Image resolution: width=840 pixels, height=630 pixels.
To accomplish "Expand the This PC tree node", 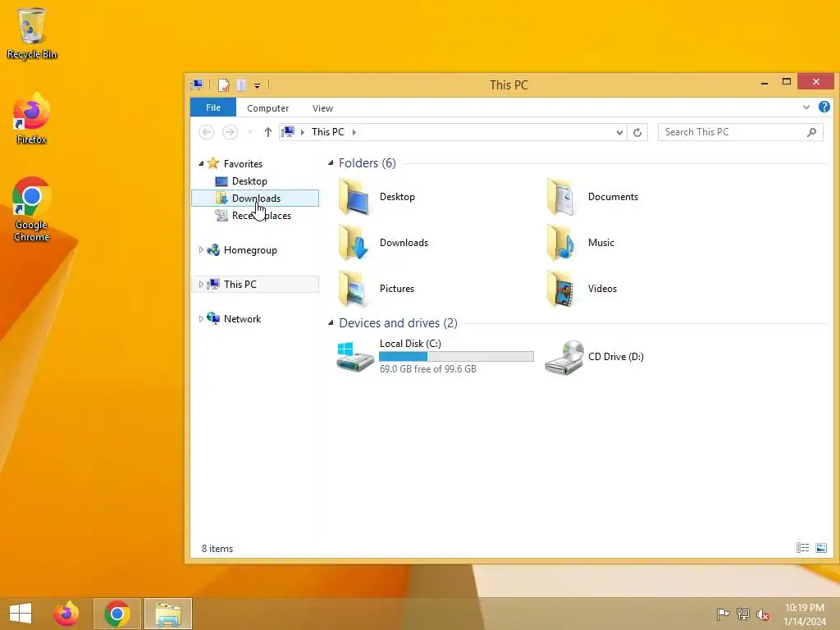I will 201,285.
